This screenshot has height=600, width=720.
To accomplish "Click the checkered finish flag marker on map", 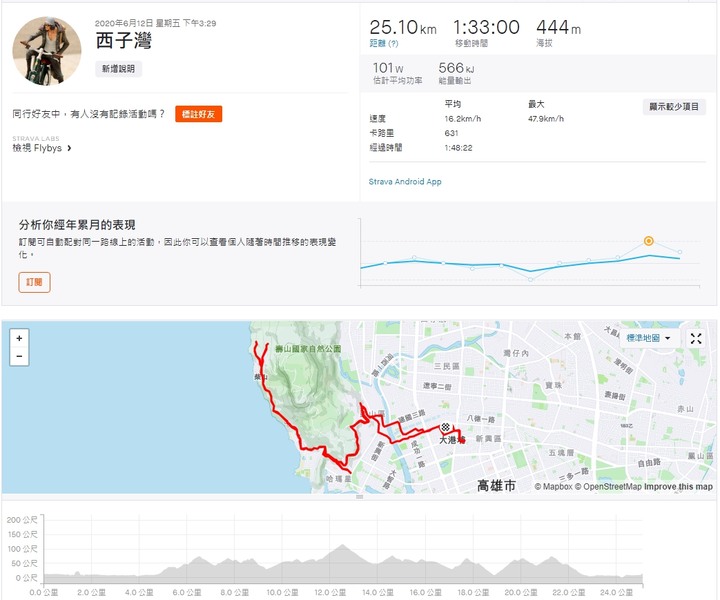I will [445, 427].
